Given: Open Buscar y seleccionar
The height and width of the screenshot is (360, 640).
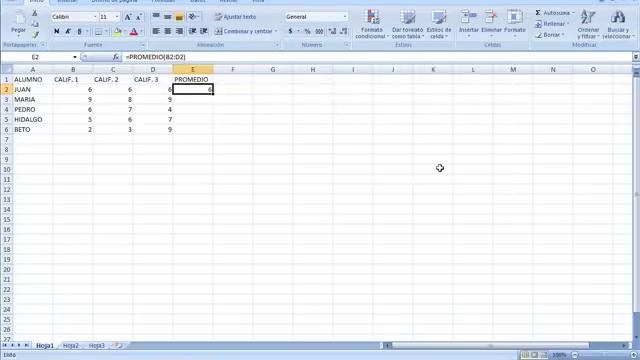Looking at the screenshot, I should click(x=617, y=24).
